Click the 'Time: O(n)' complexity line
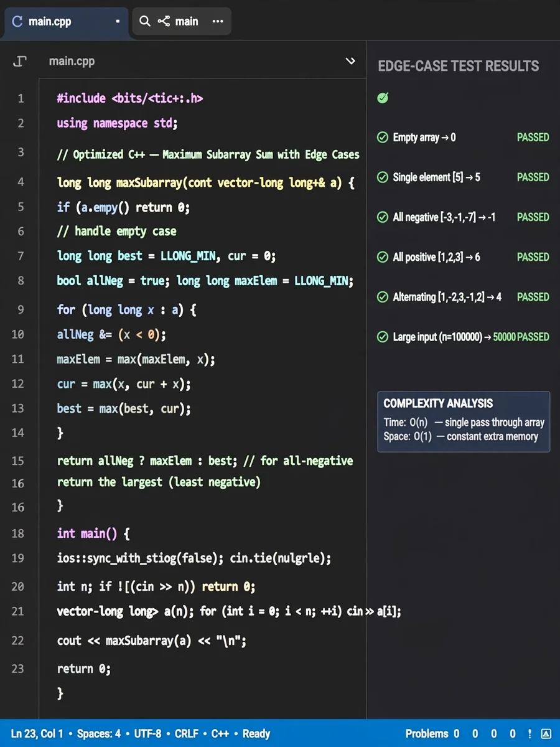Screen dimensions: 560x747 pyautogui.click(x=464, y=423)
